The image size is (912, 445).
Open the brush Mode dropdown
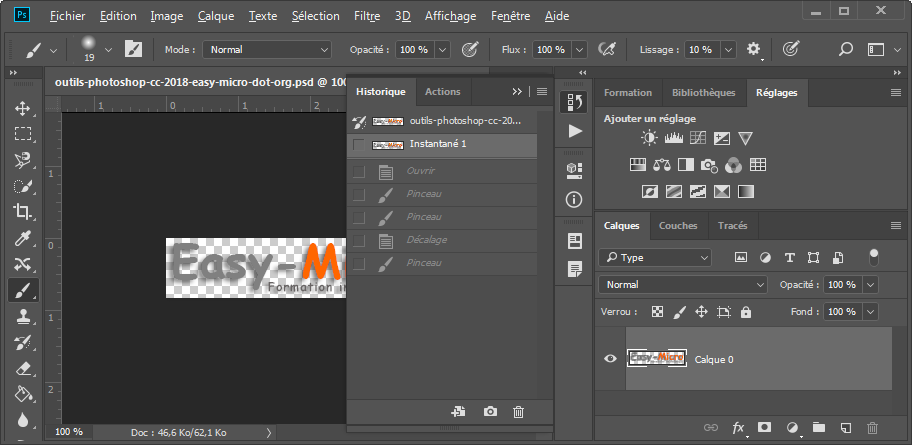pos(267,50)
